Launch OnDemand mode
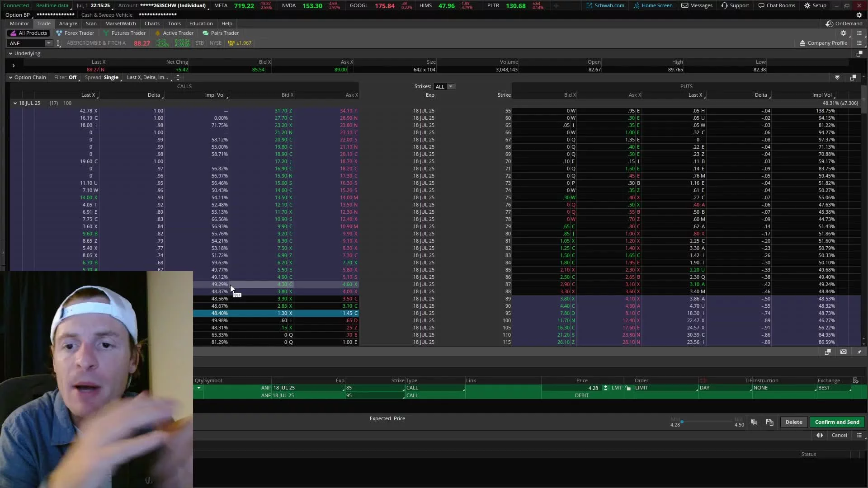 (844, 23)
